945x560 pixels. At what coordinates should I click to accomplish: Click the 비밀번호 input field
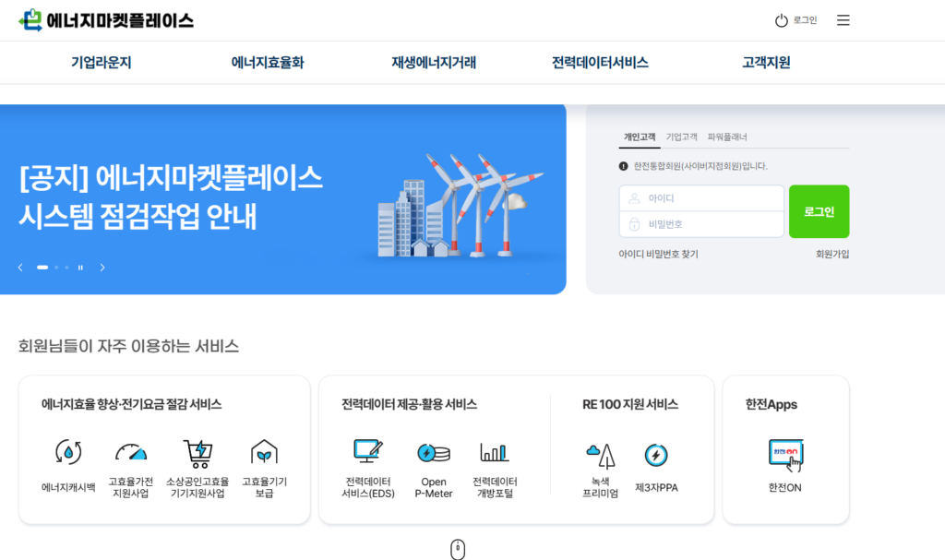[701, 224]
